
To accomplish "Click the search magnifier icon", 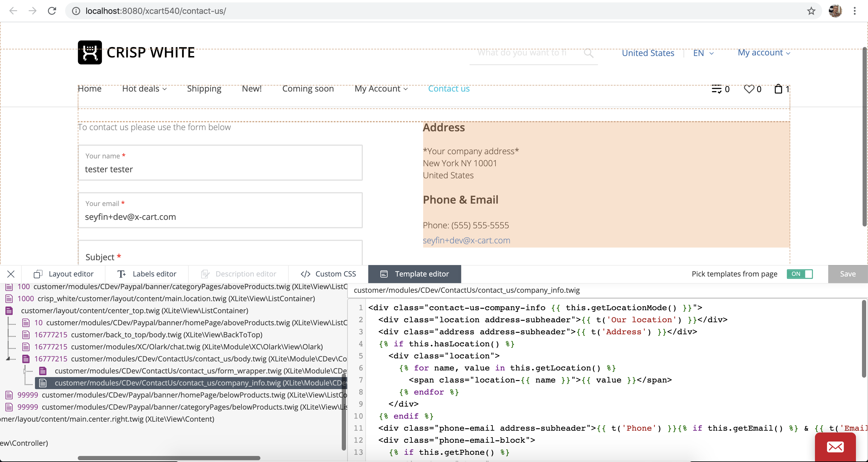I will pos(588,53).
